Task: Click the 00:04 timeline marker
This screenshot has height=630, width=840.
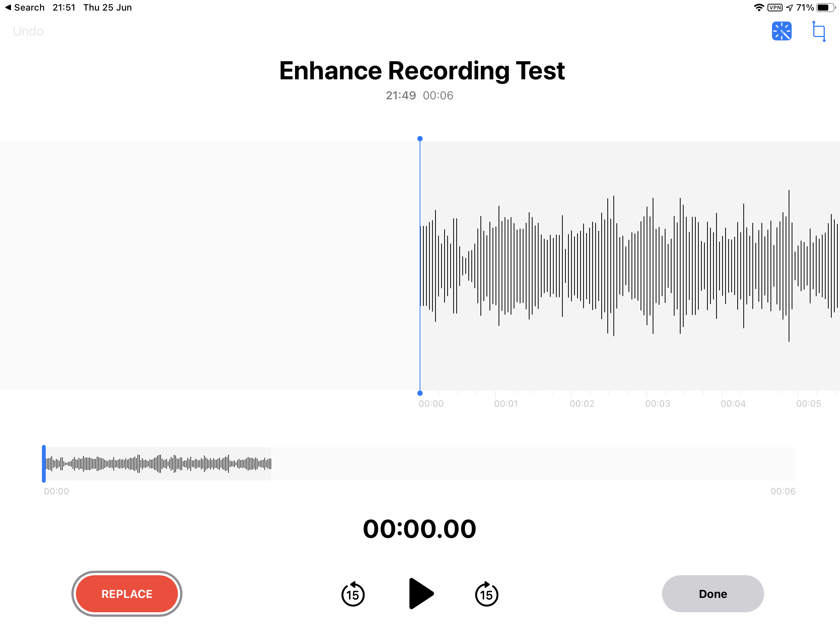Action: [x=733, y=404]
